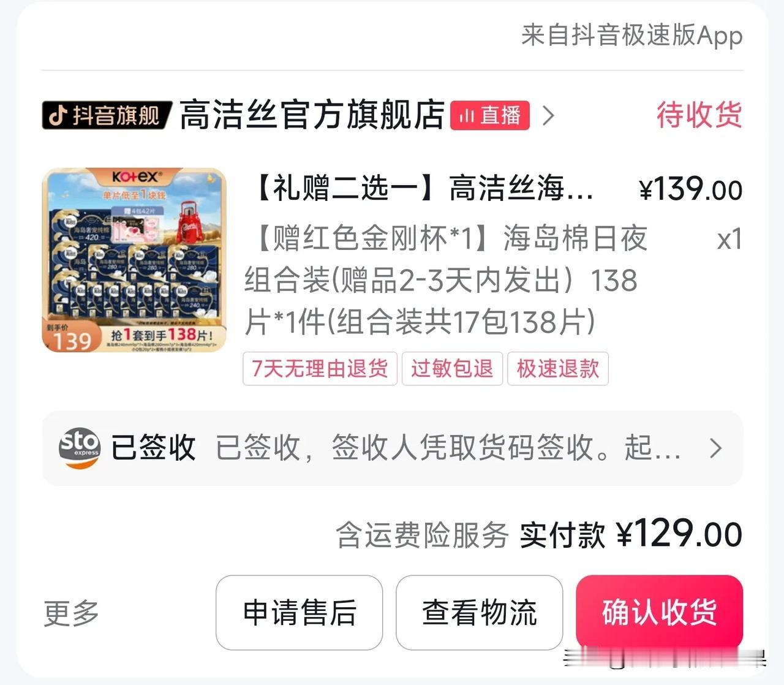Click the 申请售后 button
784x685 pixels.
point(300,613)
